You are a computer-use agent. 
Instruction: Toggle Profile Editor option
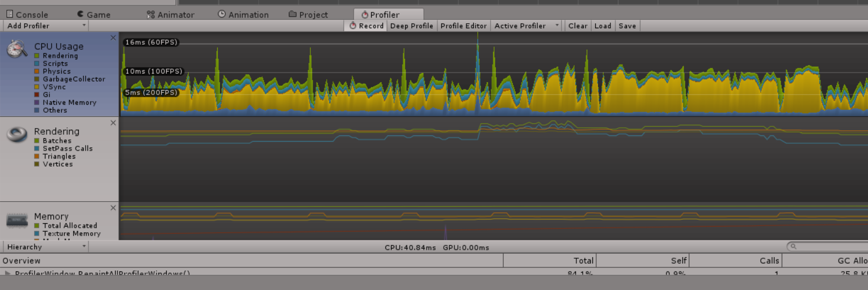click(x=464, y=25)
